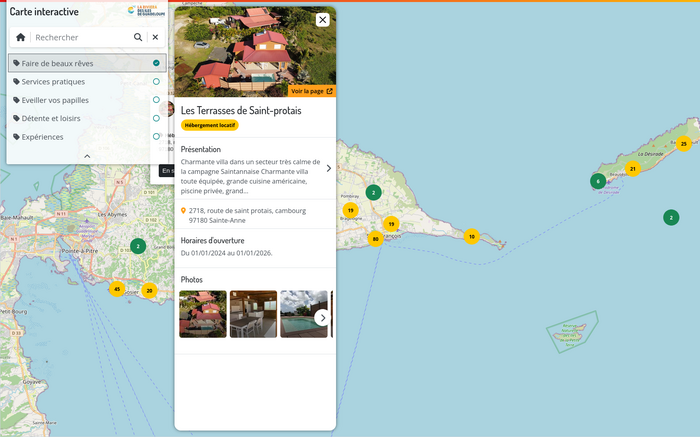Click the yellow cluster marker labeled 25
Viewport: 700px width, 437px height.
683,144
